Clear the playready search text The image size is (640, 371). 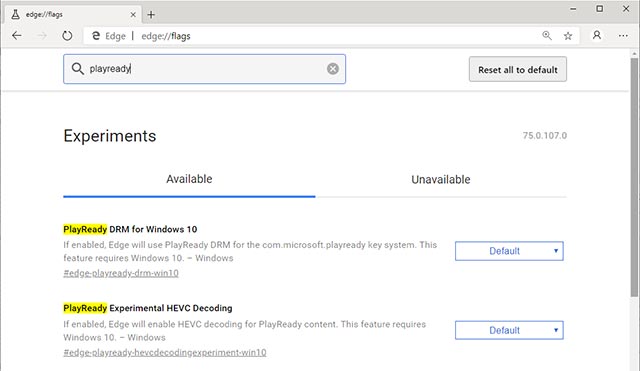click(333, 69)
